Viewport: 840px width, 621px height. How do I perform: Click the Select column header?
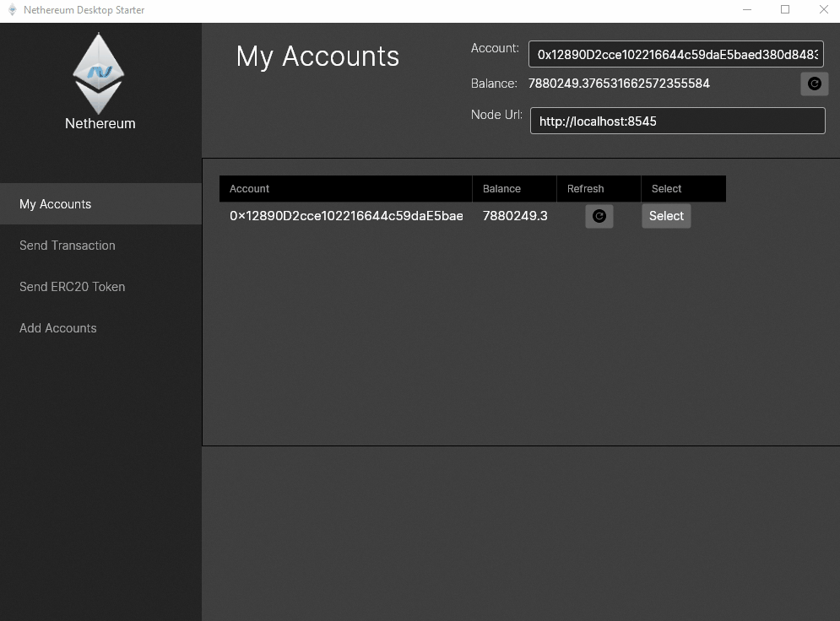[x=684, y=188]
